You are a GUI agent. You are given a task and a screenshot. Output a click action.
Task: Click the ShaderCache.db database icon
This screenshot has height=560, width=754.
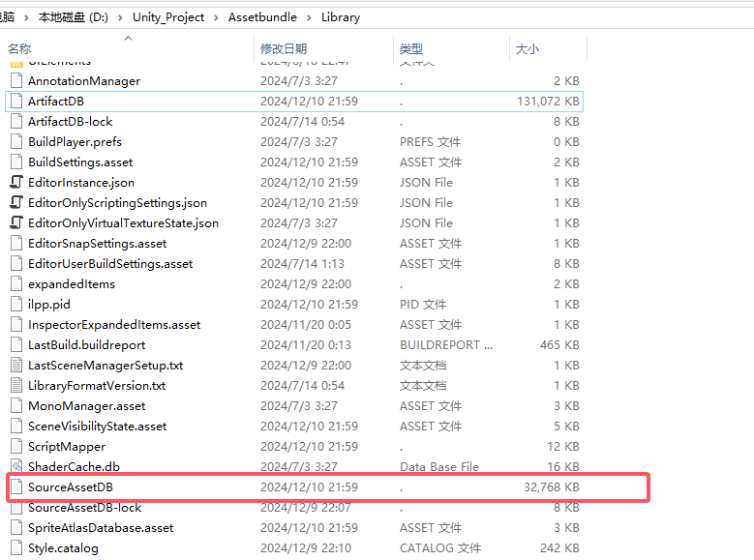(x=16, y=466)
